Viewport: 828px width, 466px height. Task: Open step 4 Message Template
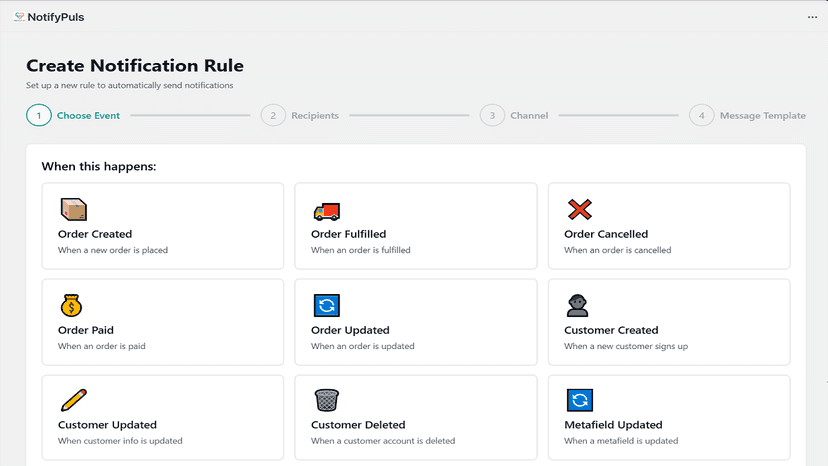tap(747, 115)
